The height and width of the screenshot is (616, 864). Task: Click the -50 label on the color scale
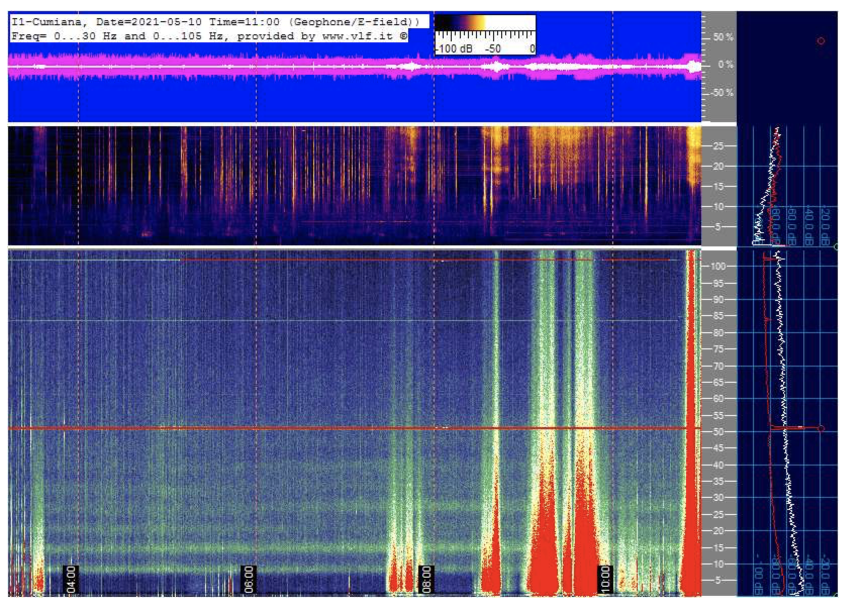493,49
